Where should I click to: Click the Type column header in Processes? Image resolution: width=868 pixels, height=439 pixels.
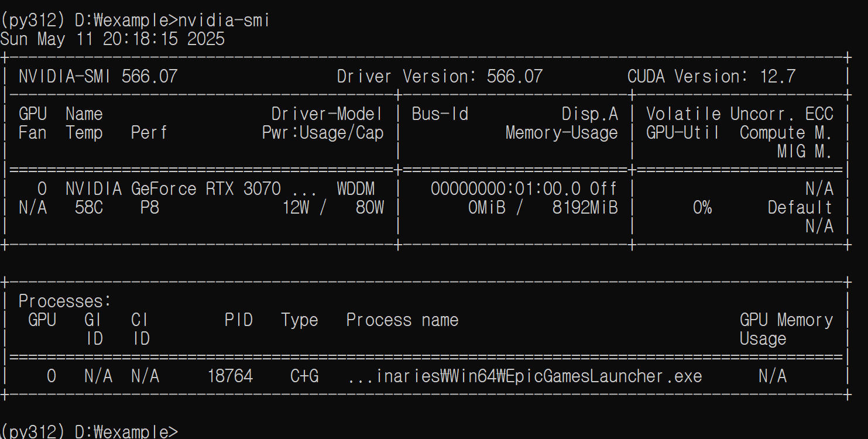pyautogui.click(x=299, y=320)
